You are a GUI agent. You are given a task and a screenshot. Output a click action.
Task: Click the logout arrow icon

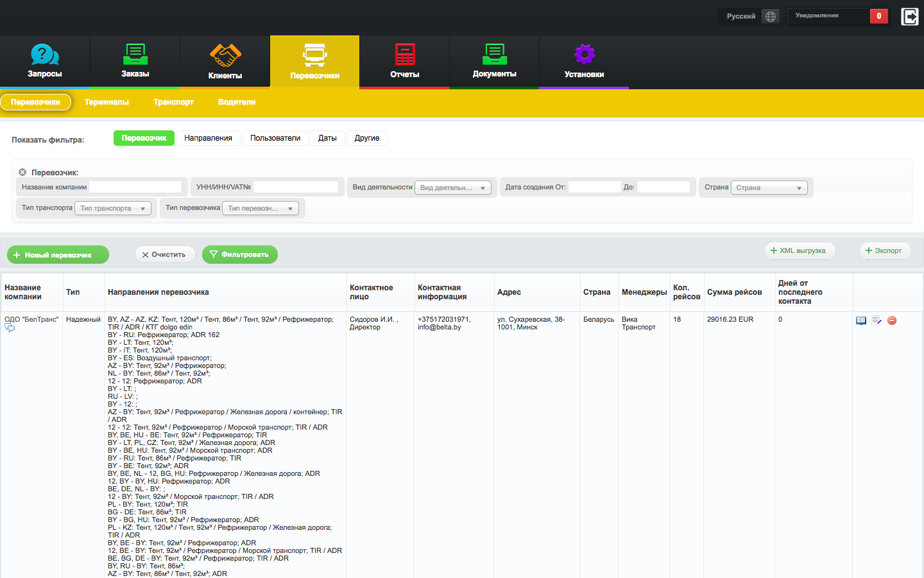(909, 16)
